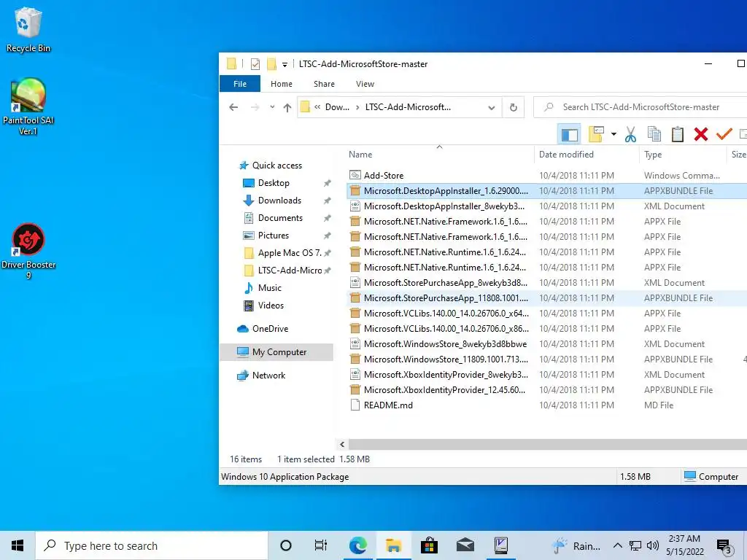
Task: Open the new folder icon dropdown arrow
Action: pyautogui.click(x=614, y=134)
